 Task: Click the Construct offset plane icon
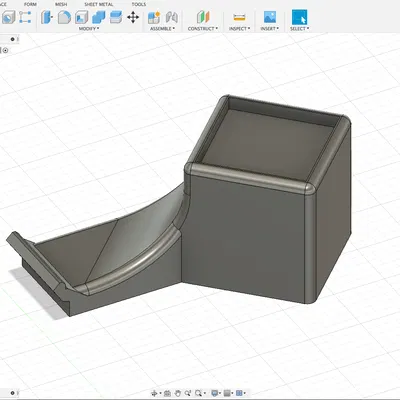pyautogui.click(x=203, y=17)
